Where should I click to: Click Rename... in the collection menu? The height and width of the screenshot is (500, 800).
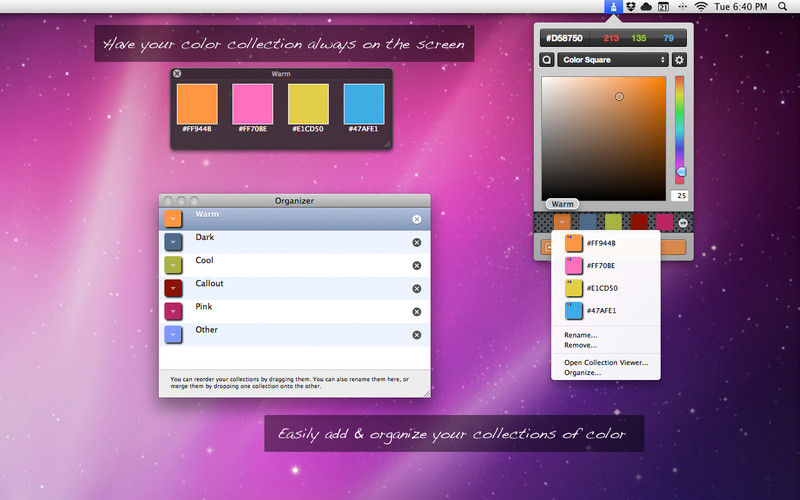pos(580,335)
